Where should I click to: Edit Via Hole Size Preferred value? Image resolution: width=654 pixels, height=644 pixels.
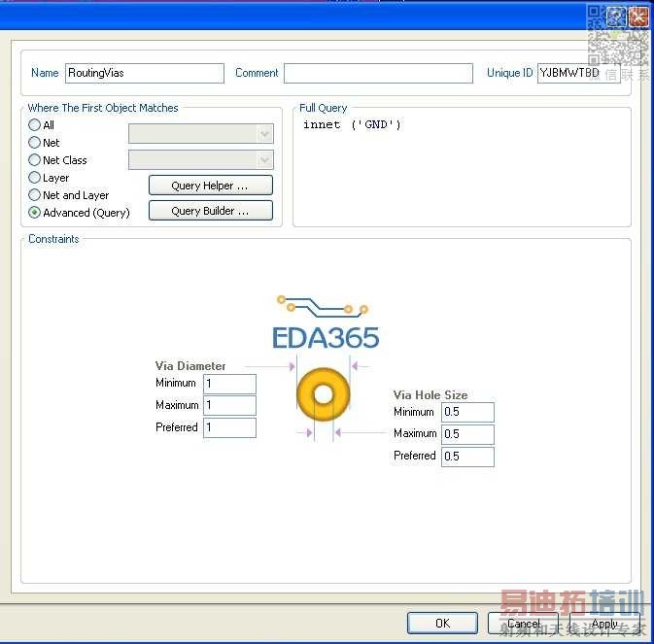pyautogui.click(x=468, y=457)
